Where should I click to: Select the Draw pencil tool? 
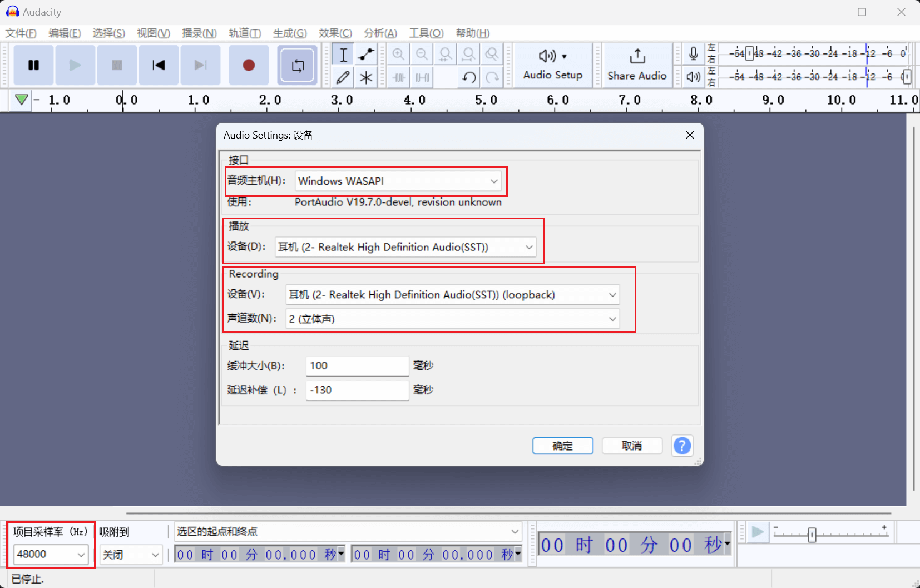click(x=343, y=77)
